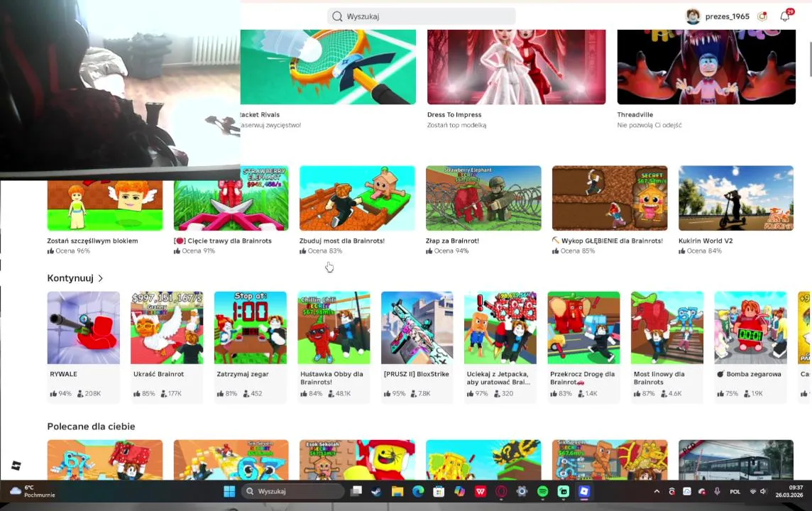This screenshot has width=812, height=511.
Task: Open the Robux icon beside username
Action: (762, 16)
